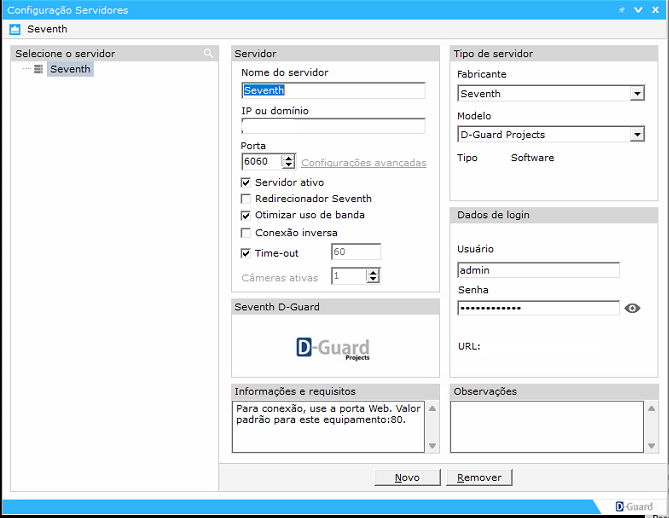Disable the Servidor ativo checkbox
This screenshot has height=518, width=669.
(x=246, y=183)
